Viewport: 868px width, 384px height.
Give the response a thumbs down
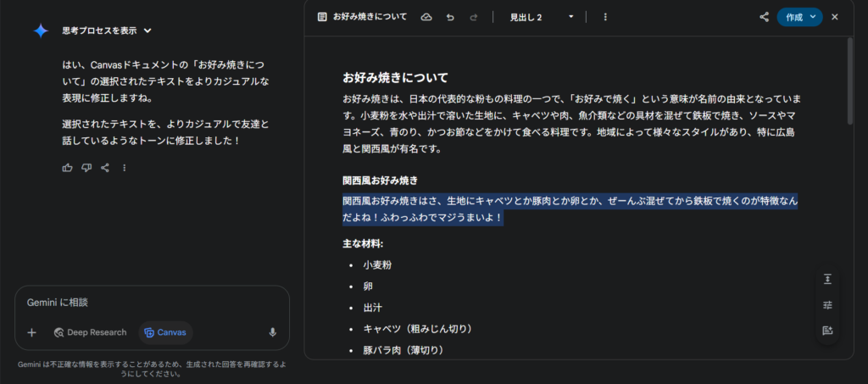click(86, 168)
